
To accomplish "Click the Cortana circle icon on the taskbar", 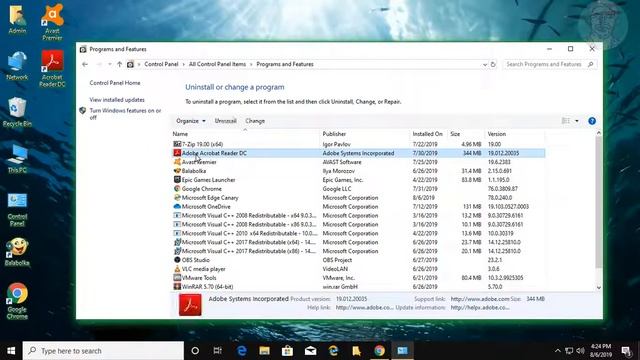I will click(195, 351).
